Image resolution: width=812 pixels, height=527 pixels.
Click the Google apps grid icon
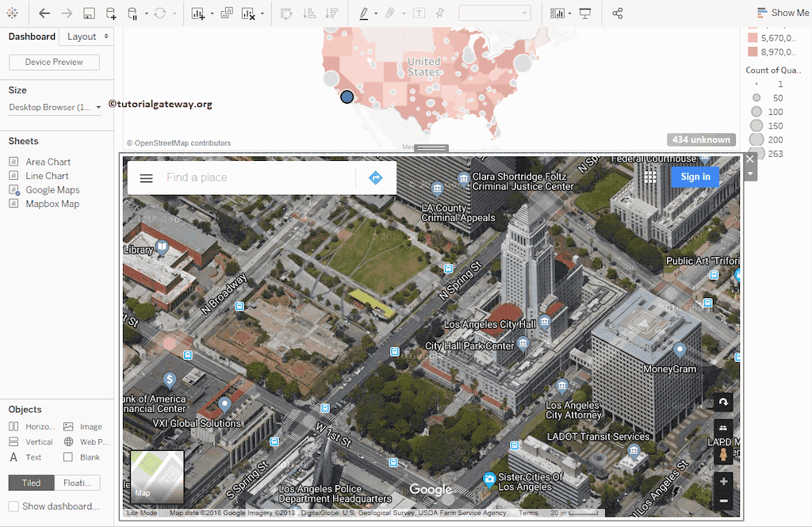(649, 175)
